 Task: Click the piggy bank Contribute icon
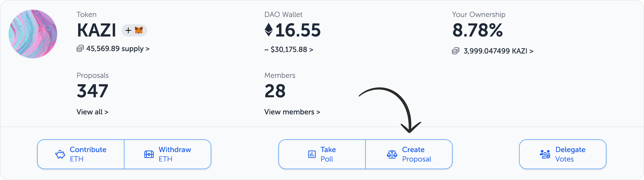tap(60, 154)
